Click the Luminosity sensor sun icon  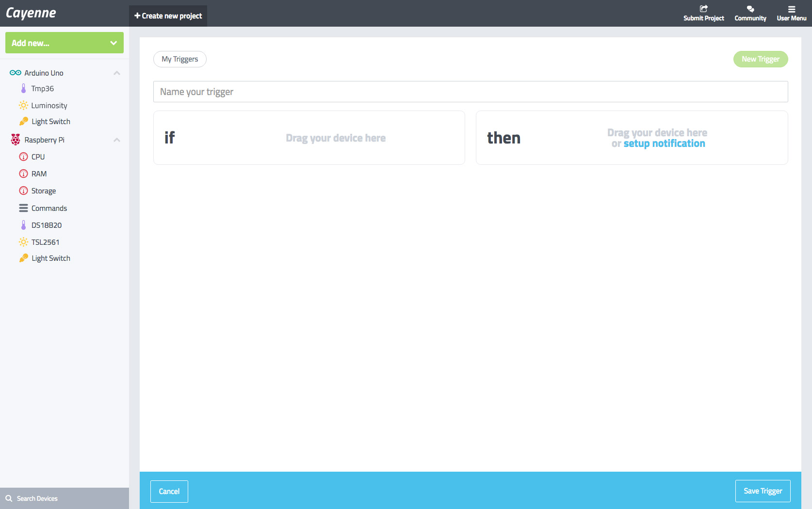click(x=23, y=105)
